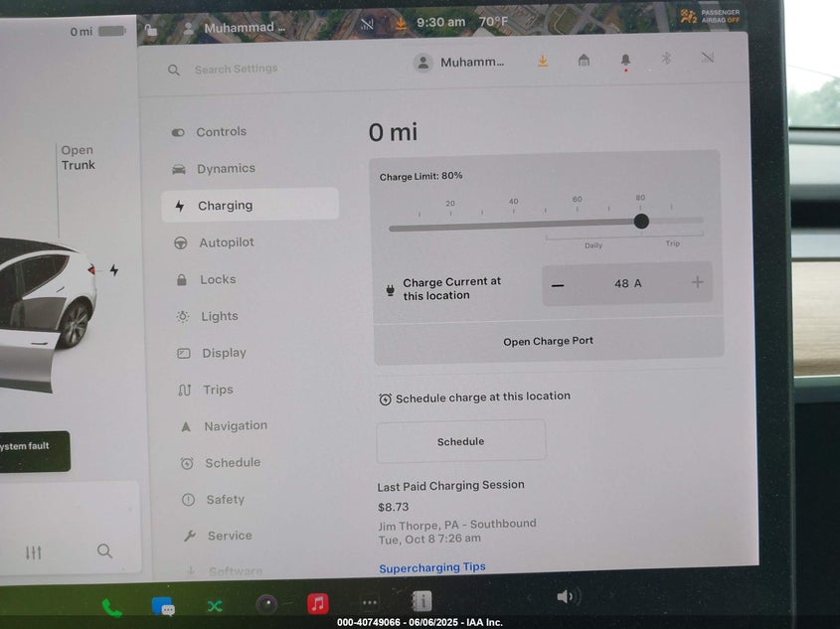Decrease charge current with minus button
The image size is (840, 629).
tap(558, 284)
